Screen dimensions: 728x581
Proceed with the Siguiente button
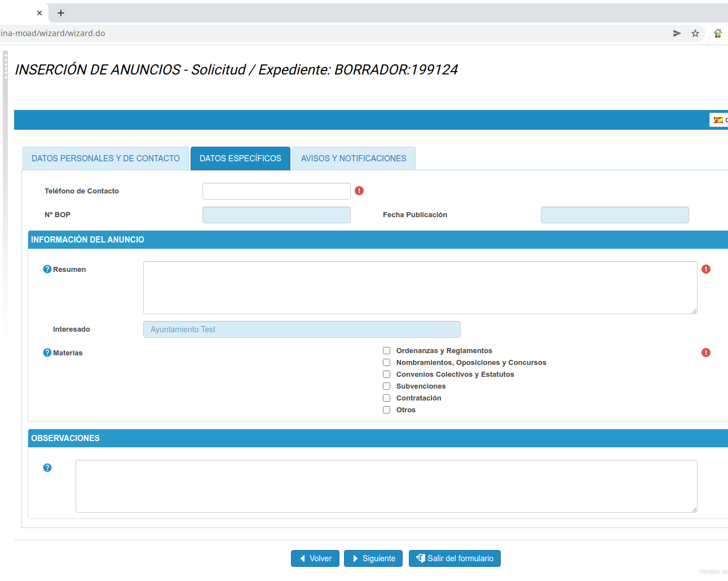[373, 558]
